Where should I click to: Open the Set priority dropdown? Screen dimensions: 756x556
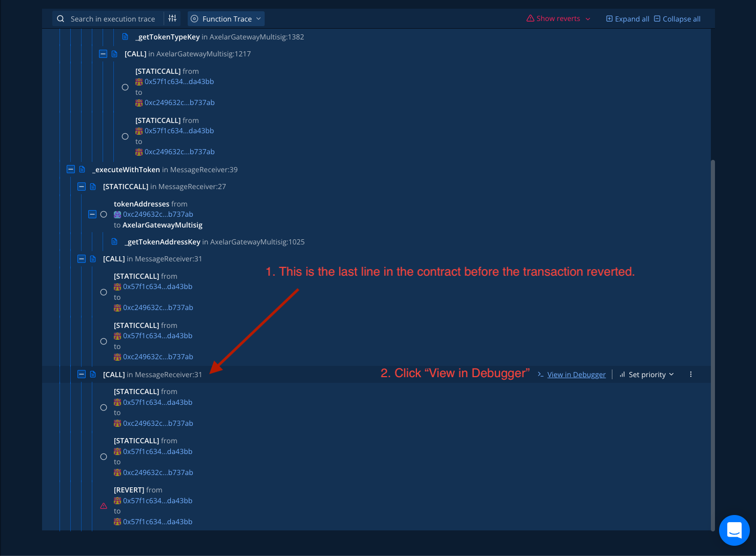pyautogui.click(x=647, y=375)
